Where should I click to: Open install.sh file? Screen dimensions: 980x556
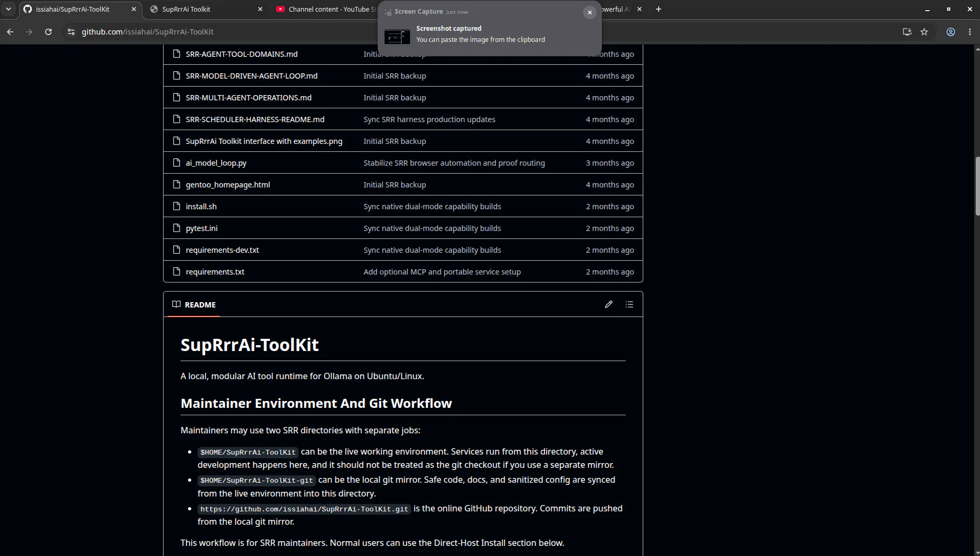click(201, 207)
